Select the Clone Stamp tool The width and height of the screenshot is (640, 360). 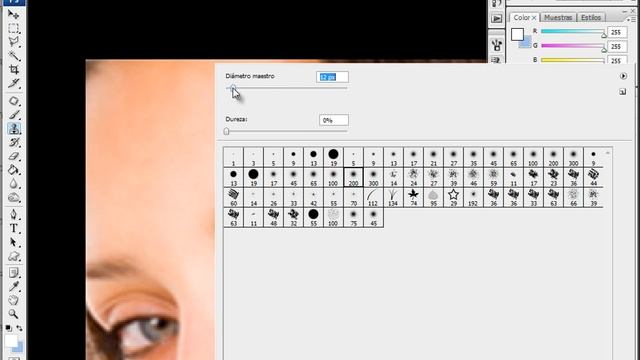(14, 129)
